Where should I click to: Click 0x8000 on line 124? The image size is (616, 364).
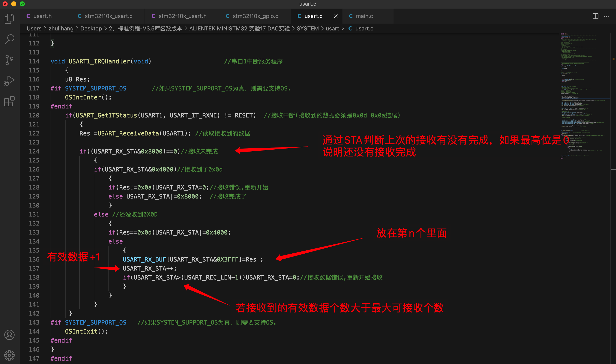152,151
